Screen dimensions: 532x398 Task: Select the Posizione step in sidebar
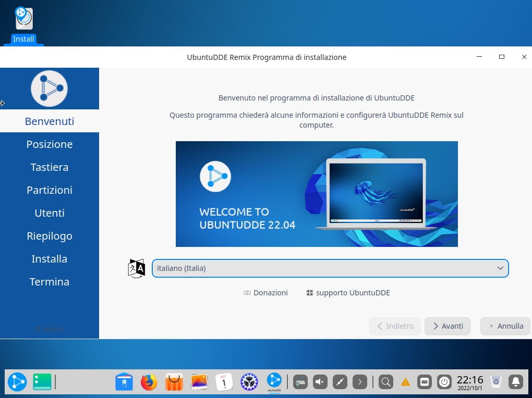tap(50, 144)
